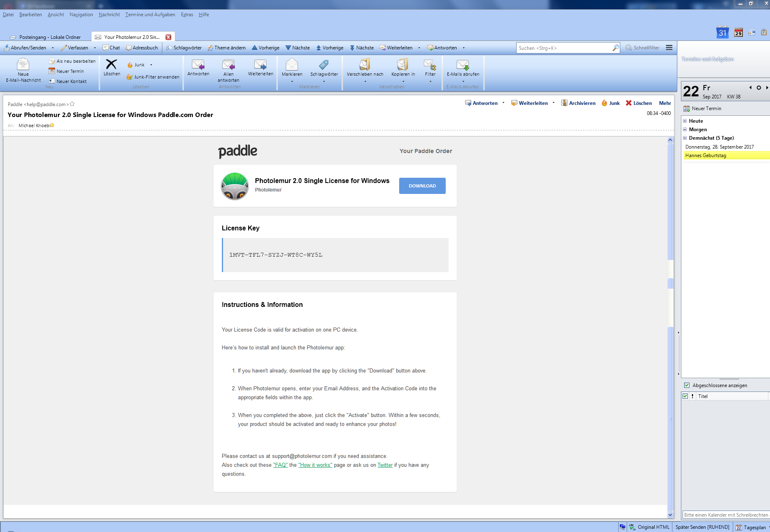Screen dimensions: 770x532
Task: Click Schlagwörter tag icon in ribbon
Action: (324, 64)
